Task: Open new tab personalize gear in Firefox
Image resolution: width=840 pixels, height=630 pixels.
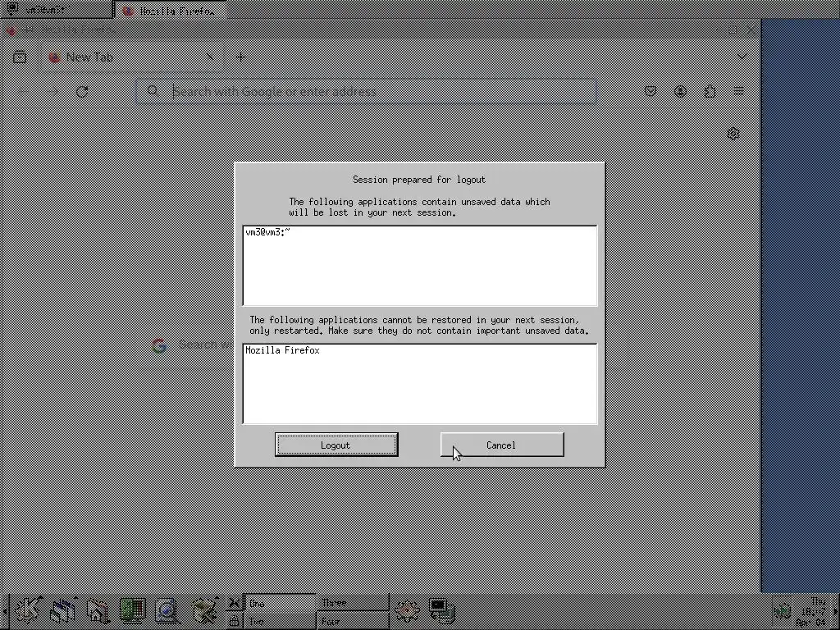Action: coord(734,134)
